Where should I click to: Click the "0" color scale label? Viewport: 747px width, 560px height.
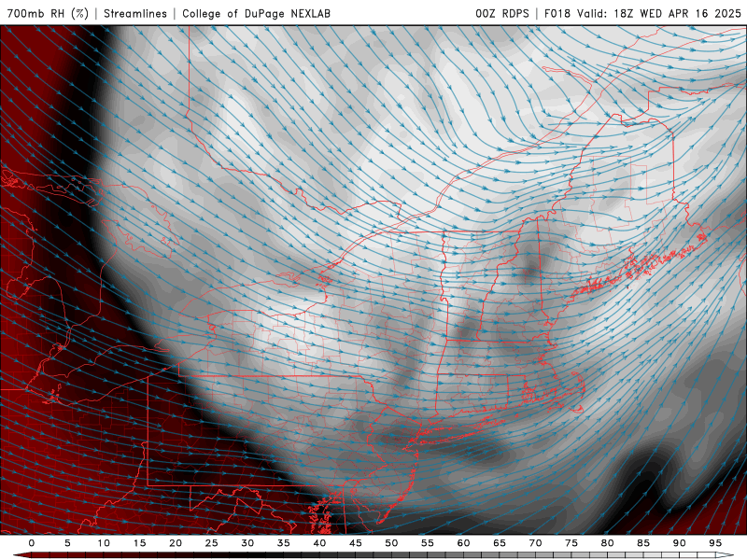pos(32,543)
